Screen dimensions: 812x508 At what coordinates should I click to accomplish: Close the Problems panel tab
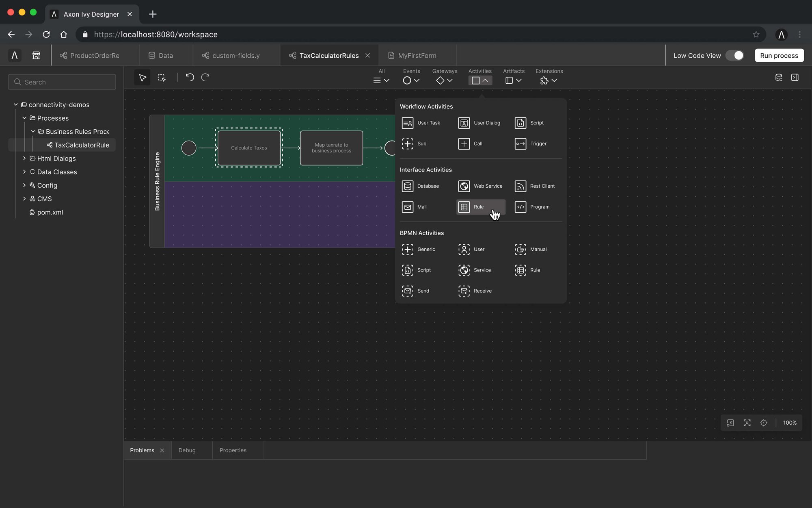[x=162, y=450]
